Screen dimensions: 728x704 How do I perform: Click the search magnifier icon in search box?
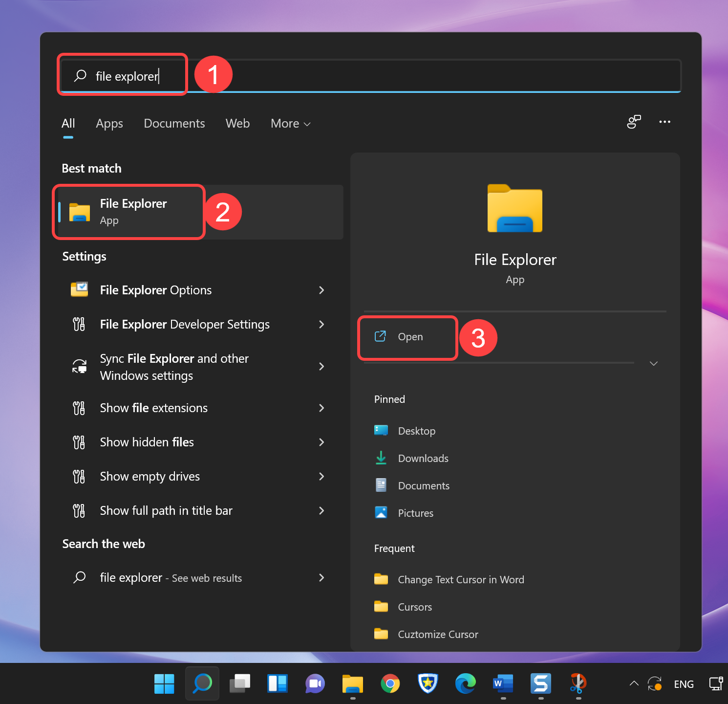[x=80, y=75]
